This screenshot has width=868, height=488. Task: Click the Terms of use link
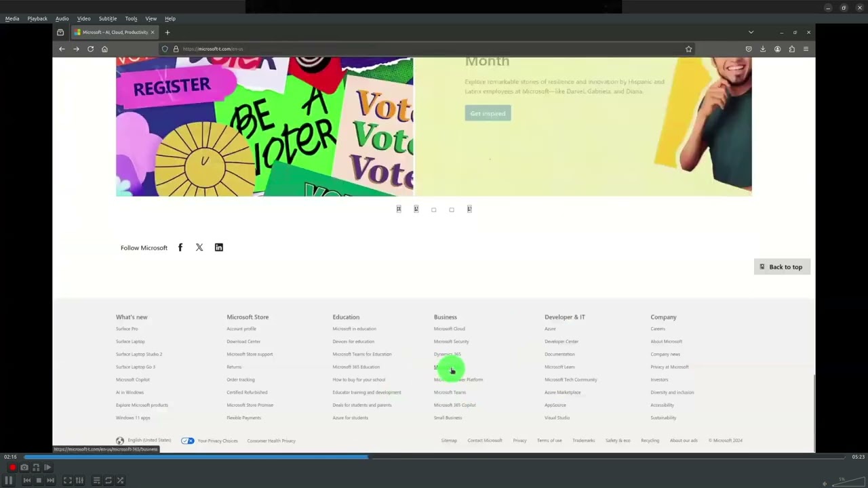pos(549,441)
